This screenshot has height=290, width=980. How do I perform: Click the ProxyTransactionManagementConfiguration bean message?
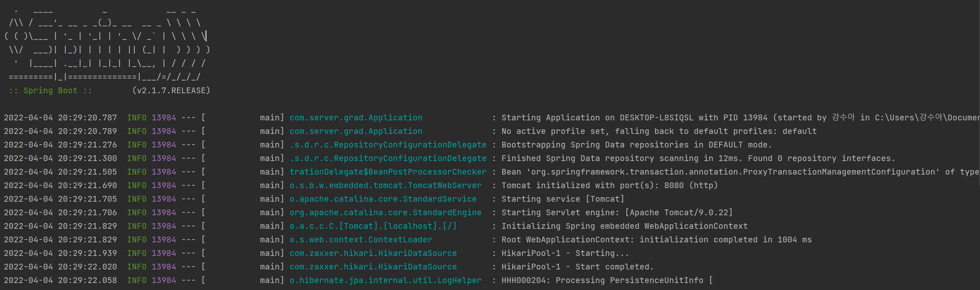(741, 172)
